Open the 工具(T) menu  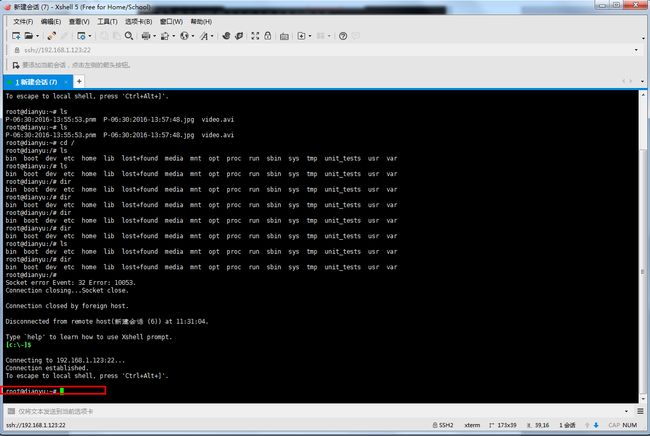(107, 22)
